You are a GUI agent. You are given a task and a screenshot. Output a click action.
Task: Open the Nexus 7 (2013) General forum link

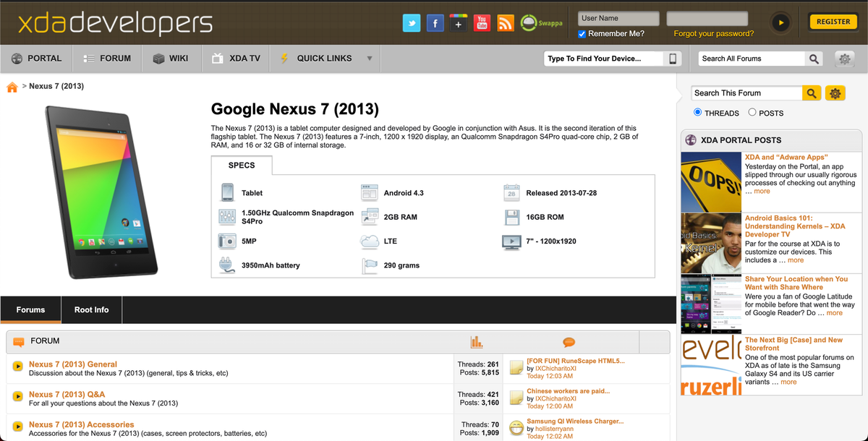point(73,364)
